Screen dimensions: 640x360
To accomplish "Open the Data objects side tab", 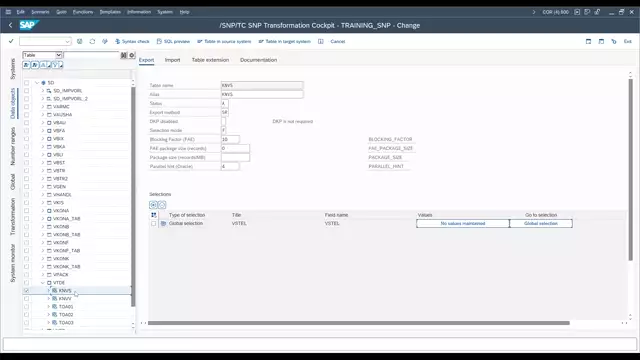I will tap(13, 103).
